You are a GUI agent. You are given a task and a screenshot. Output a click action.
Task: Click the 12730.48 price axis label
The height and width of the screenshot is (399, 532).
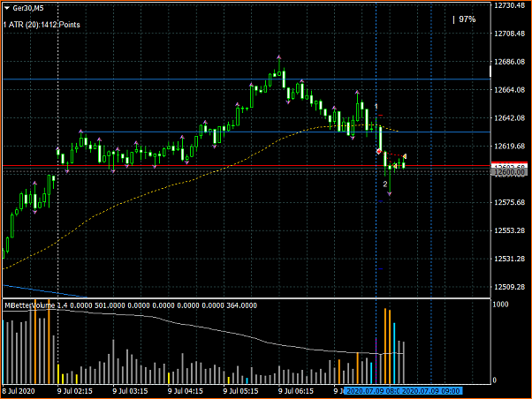[x=510, y=5]
